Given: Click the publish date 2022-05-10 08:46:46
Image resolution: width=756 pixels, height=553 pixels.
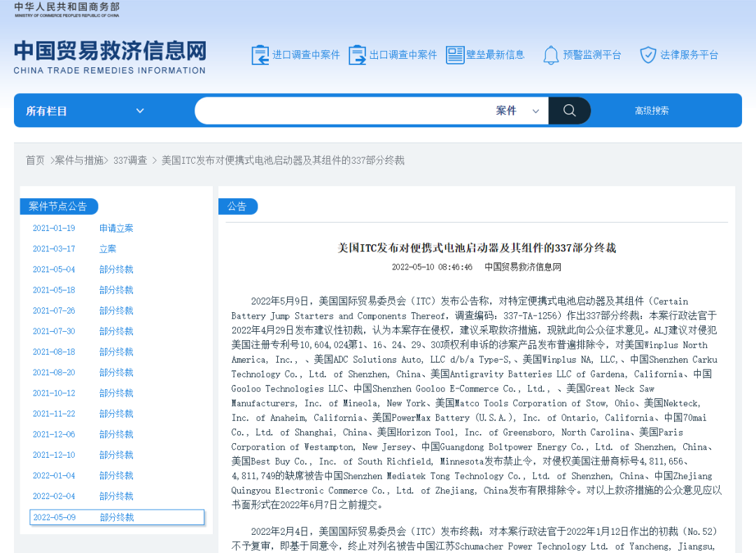Looking at the screenshot, I should tap(432, 267).
